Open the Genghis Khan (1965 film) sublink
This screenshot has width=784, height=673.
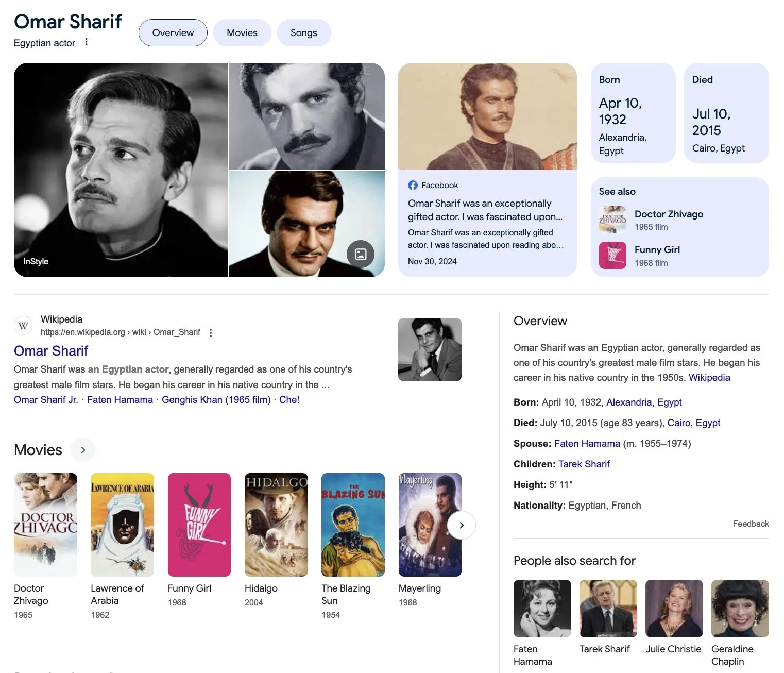(x=216, y=400)
